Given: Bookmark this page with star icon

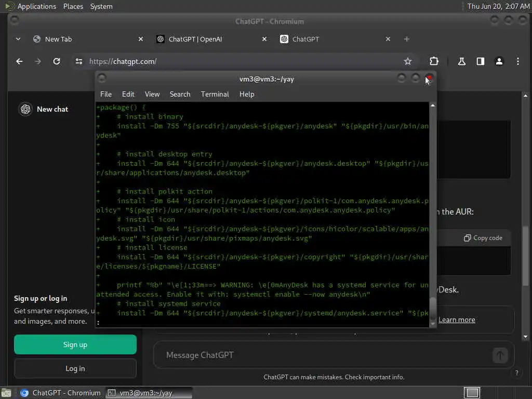Looking at the screenshot, I should (407, 61).
